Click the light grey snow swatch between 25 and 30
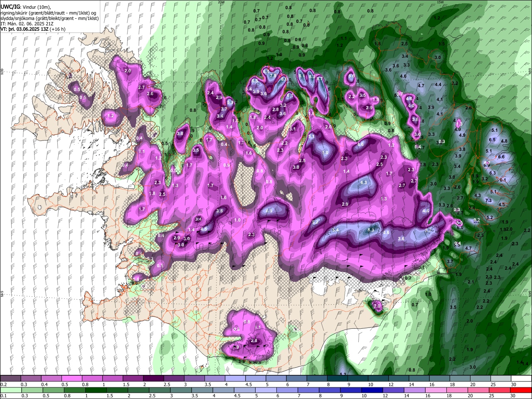 pos(501,379)
